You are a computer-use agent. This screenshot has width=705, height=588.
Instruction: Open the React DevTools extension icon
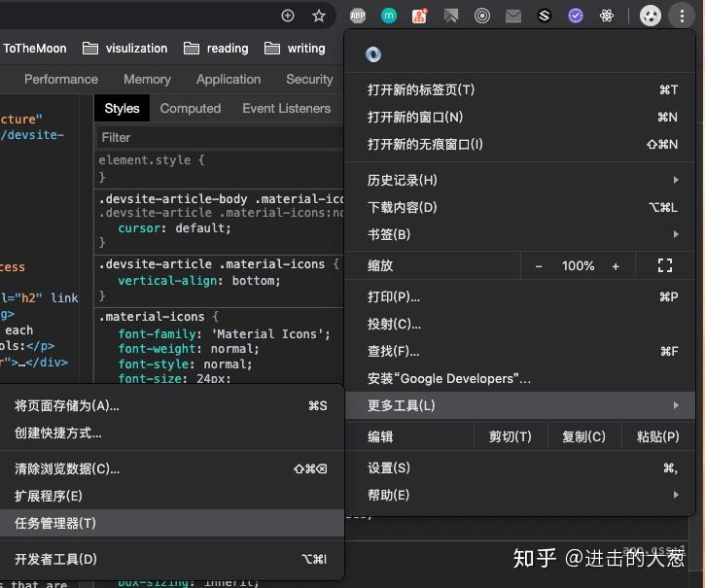click(607, 16)
